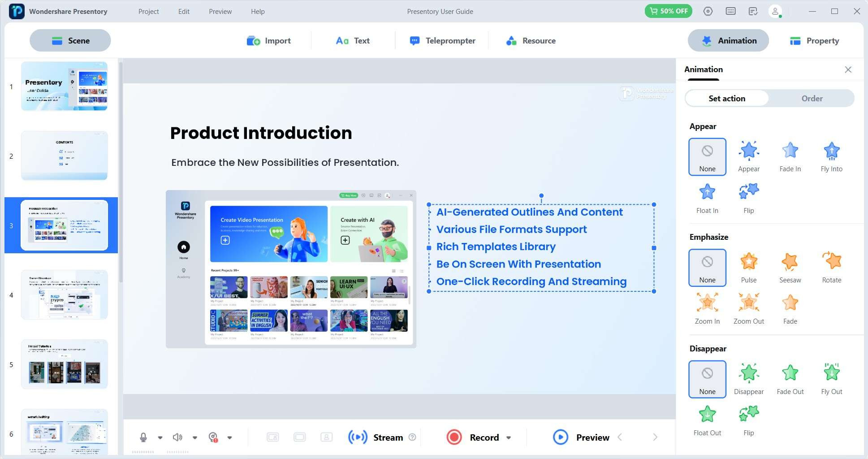Go to next slide arrow

click(x=655, y=437)
